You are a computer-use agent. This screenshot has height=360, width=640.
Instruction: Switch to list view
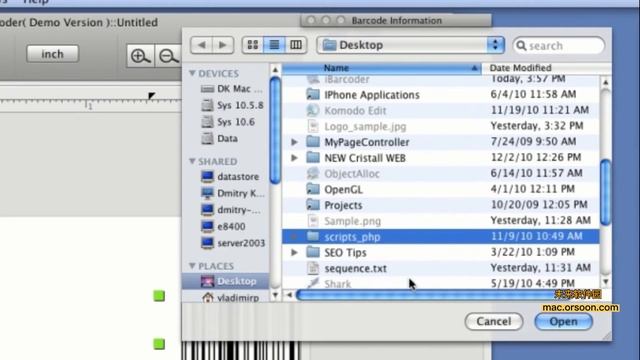[274, 45]
